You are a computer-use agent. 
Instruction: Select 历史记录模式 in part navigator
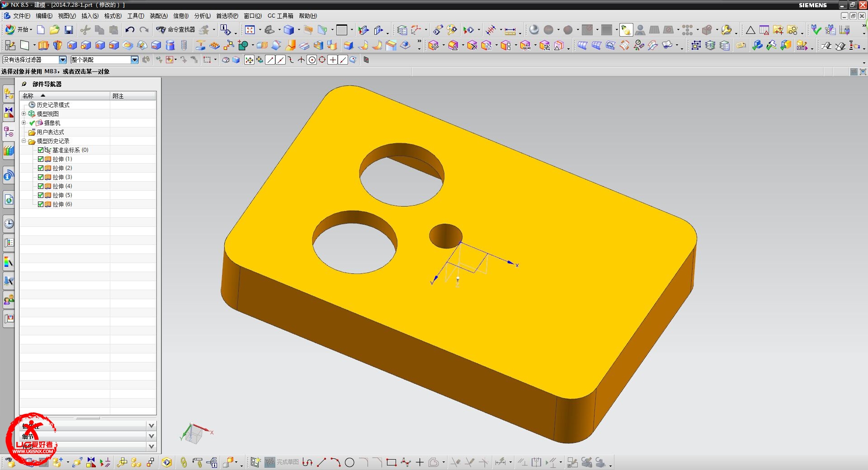point(53,105)
